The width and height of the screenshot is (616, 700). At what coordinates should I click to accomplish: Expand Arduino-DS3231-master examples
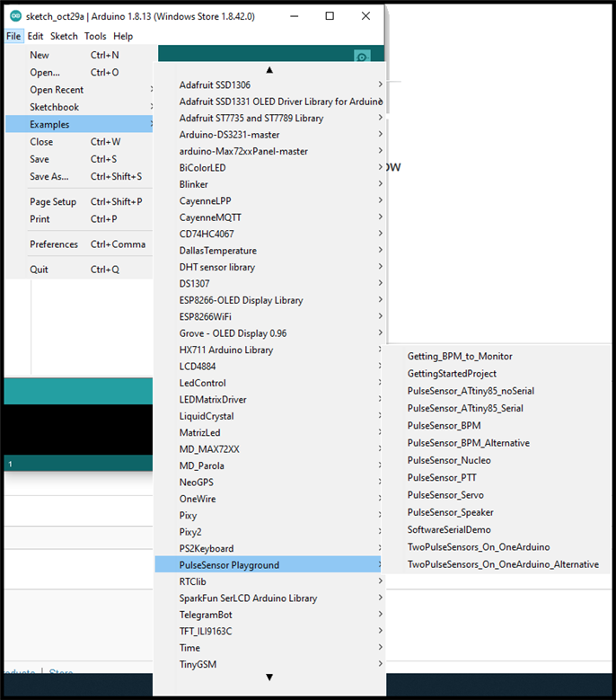[x=270, y=135]
